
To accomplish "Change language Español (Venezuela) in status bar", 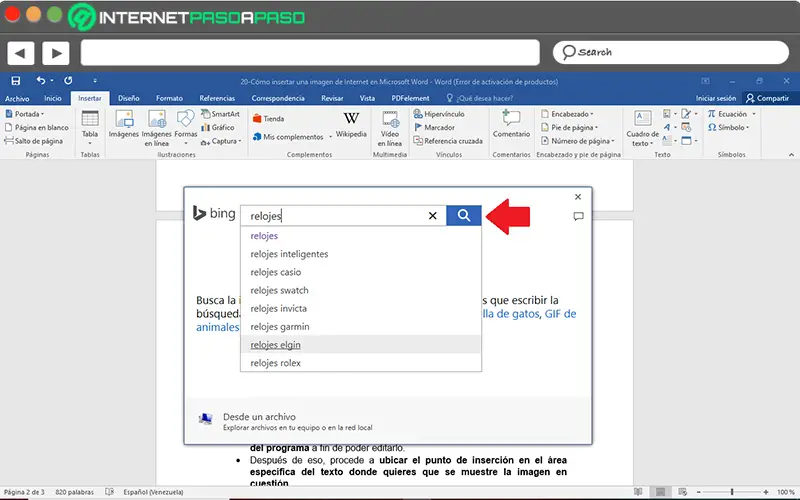I will tap(153, 492).
